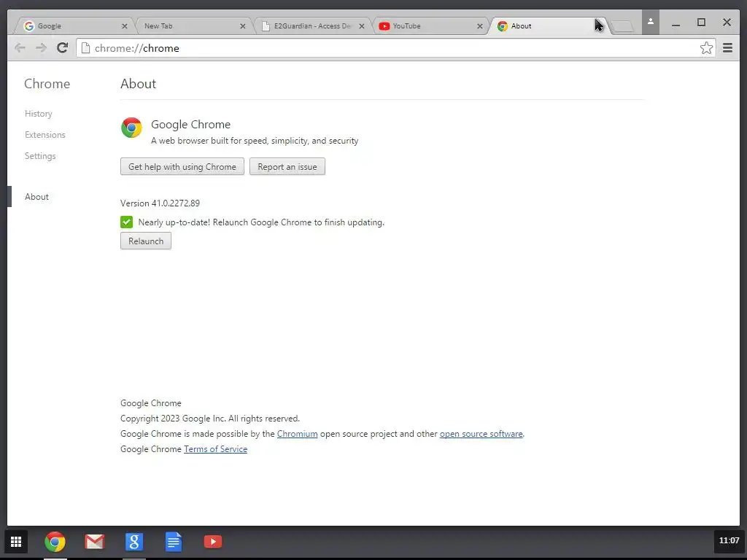Open History in the sidebar
The height and width of the screenshot is (560, 747).
pos(39,114)
